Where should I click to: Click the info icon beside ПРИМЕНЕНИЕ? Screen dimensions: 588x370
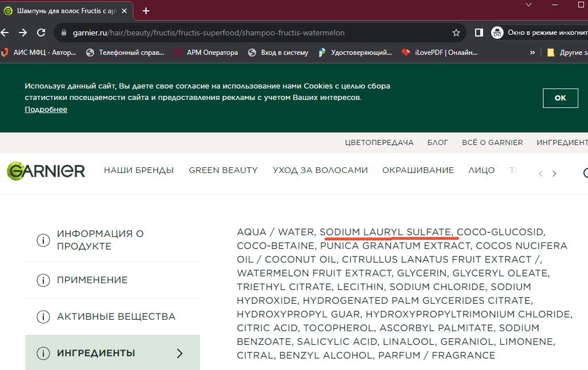coord(43,280)
